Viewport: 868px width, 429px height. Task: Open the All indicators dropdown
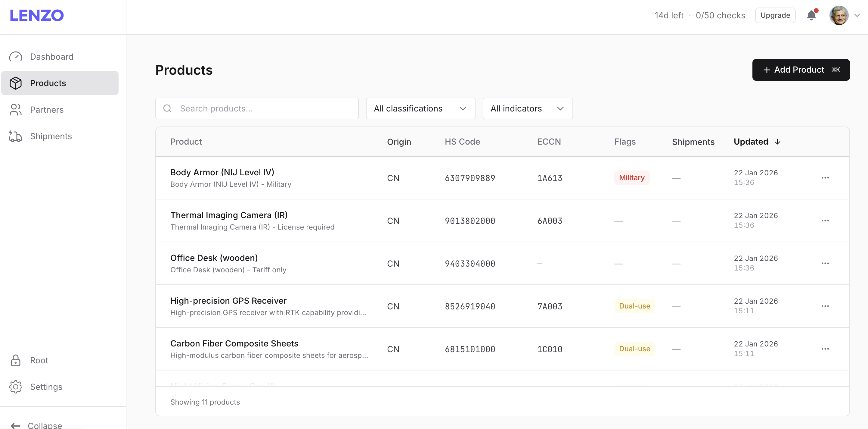(527, 108)
